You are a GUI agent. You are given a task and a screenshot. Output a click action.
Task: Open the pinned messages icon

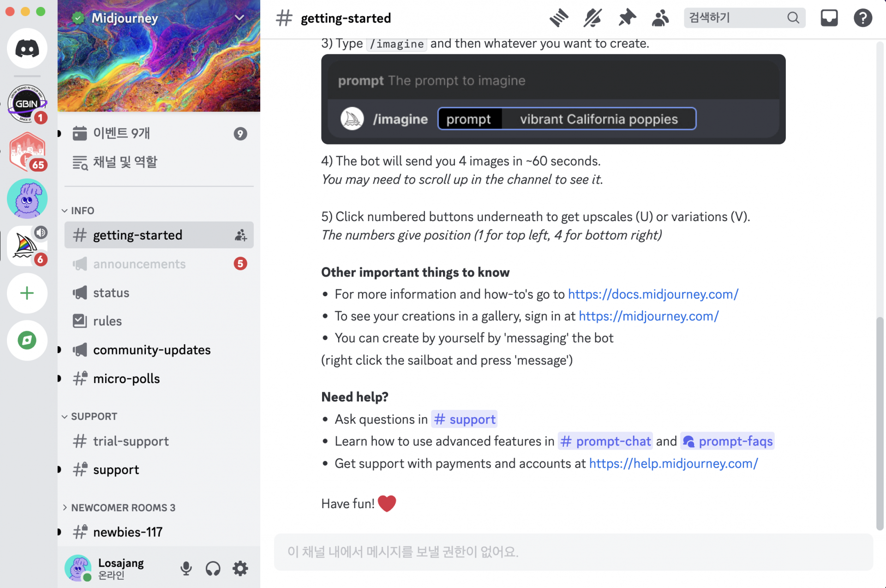627,18
